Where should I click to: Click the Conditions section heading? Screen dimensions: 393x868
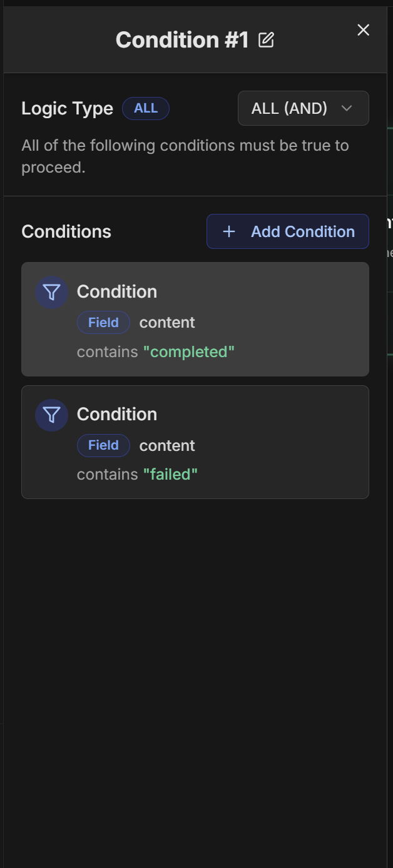click(66, 231)
